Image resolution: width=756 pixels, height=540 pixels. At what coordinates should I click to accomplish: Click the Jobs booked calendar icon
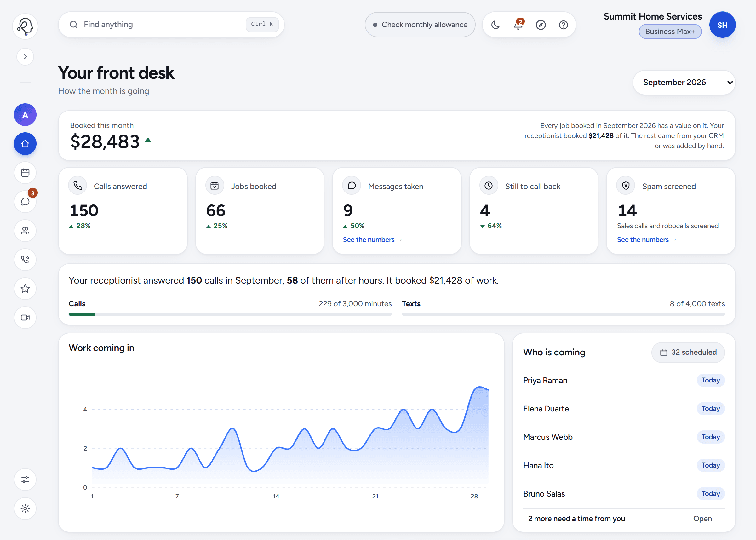(215, 186)
